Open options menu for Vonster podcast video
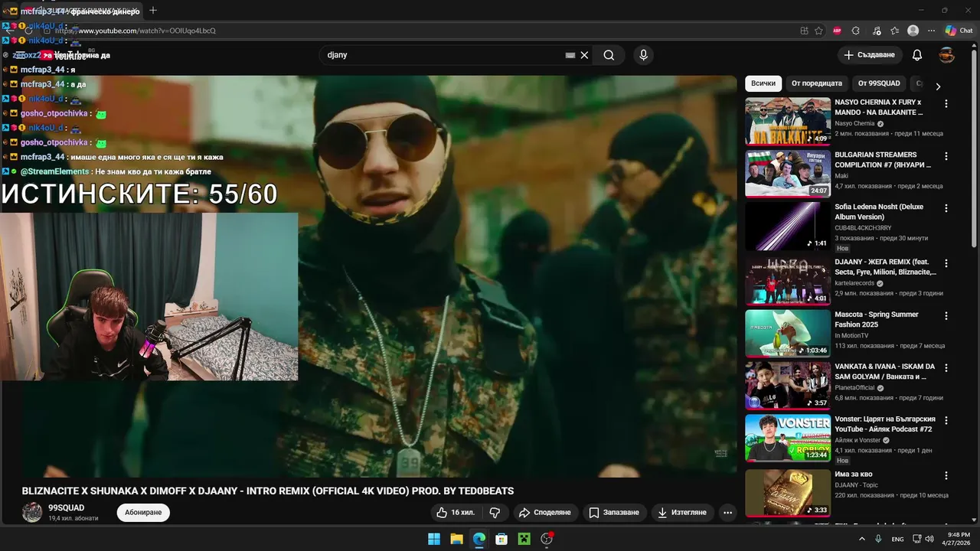This screenshot has width=980, height=551. click(946, 420)
